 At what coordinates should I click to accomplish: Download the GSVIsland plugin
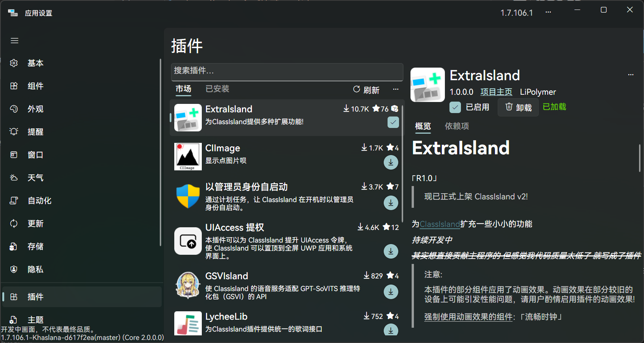click(391, 292)
